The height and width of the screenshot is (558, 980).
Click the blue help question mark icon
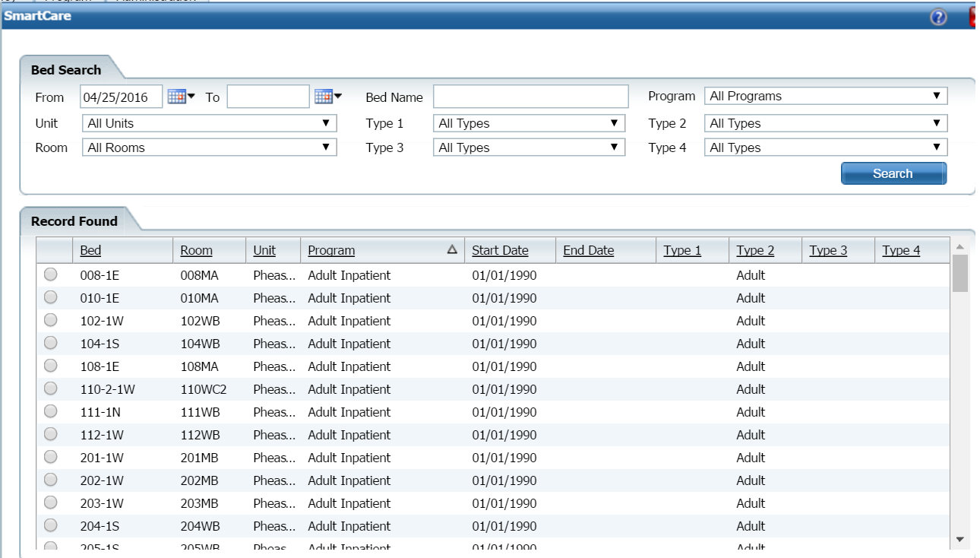pyautogui.click(x=938, y=17)
